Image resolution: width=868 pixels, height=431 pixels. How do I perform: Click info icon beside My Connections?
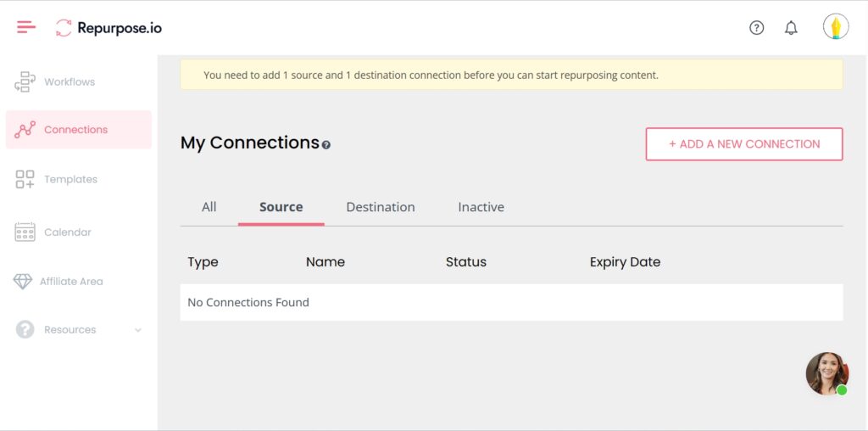(x=326, y=145)
